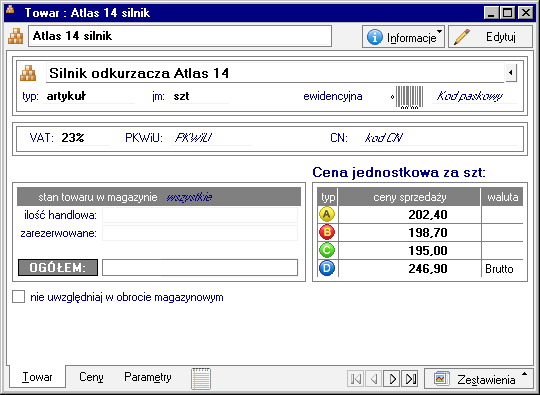Click the Kod paskowy field
540x395 pixels.
(475, 96)
